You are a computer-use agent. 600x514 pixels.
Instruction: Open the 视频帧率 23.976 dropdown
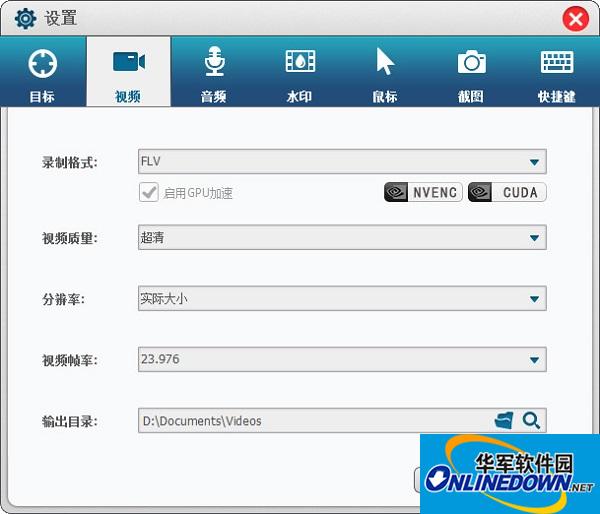pyautogui.click(x=342, y=359)
